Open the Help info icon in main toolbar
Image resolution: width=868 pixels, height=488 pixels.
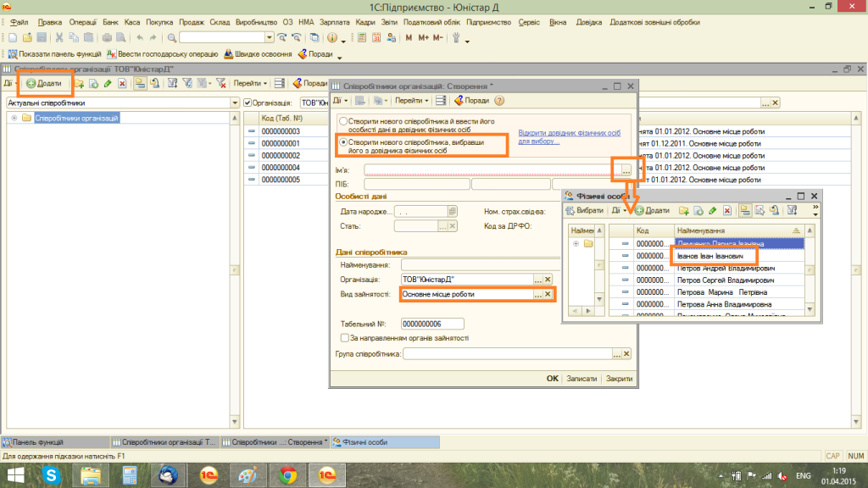click(332, 37)
